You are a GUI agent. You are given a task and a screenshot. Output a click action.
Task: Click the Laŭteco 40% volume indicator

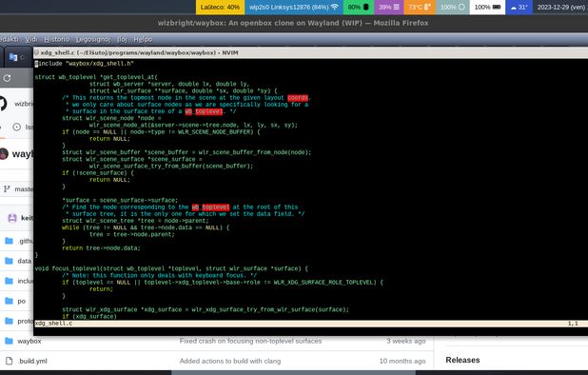pyautogui.click(x=220, y=7)
